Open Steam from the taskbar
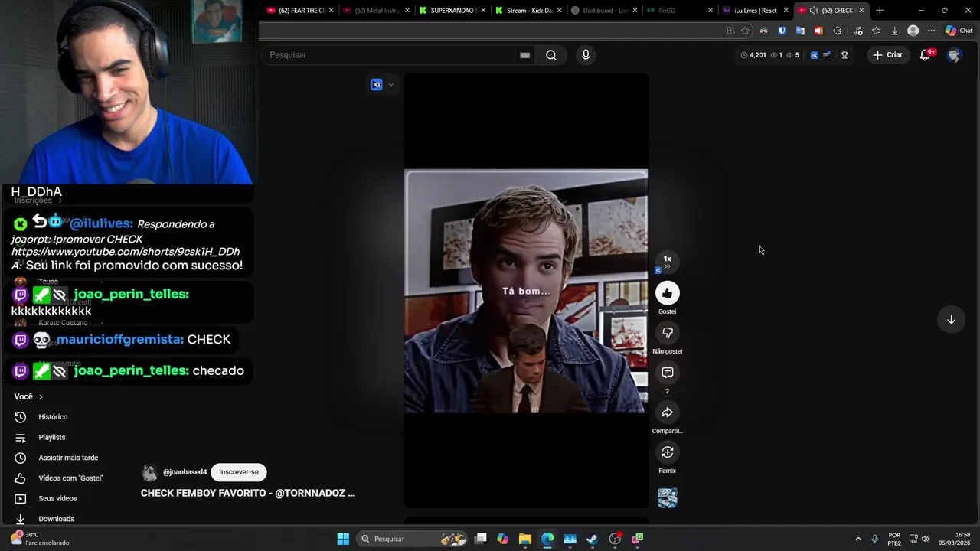 point(592,539)
